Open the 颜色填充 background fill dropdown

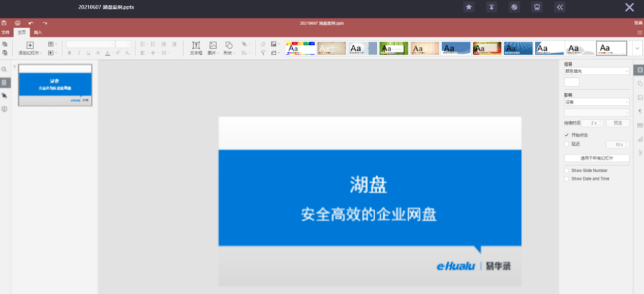click(597, 71)
